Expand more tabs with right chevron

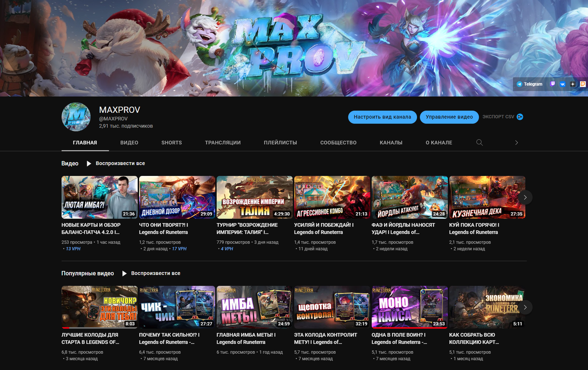[516, 143]
